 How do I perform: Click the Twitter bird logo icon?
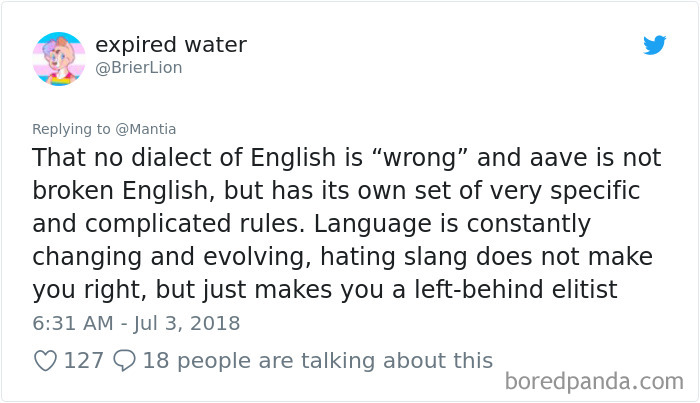point(654,45)
